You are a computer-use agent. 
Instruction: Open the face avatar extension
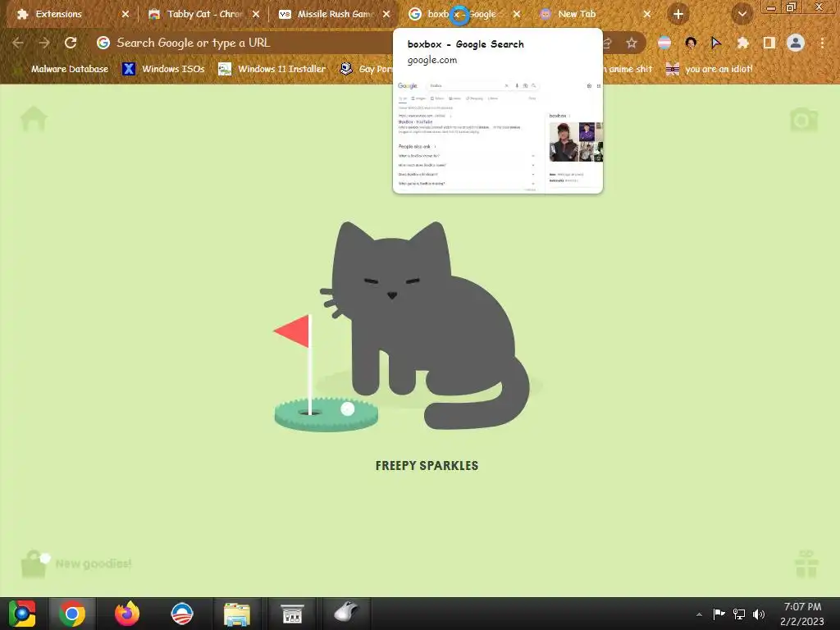tap(691, 43)
